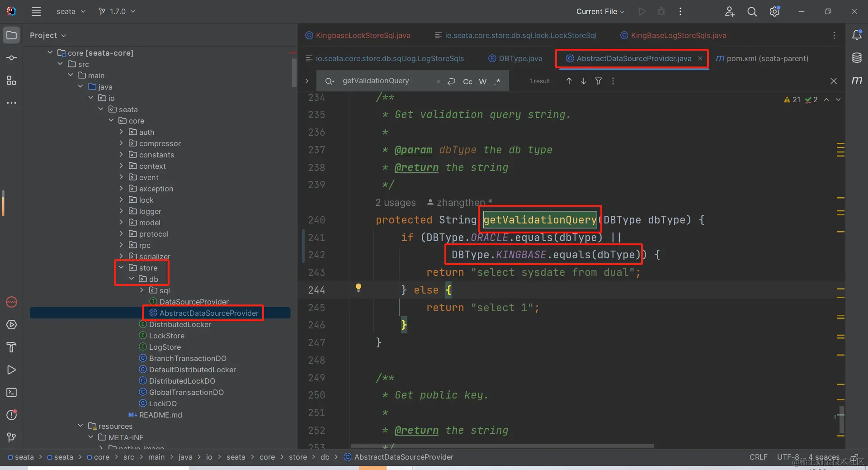Open the Maven tool window
Viewport: 868px width, 470px height.
857,80
